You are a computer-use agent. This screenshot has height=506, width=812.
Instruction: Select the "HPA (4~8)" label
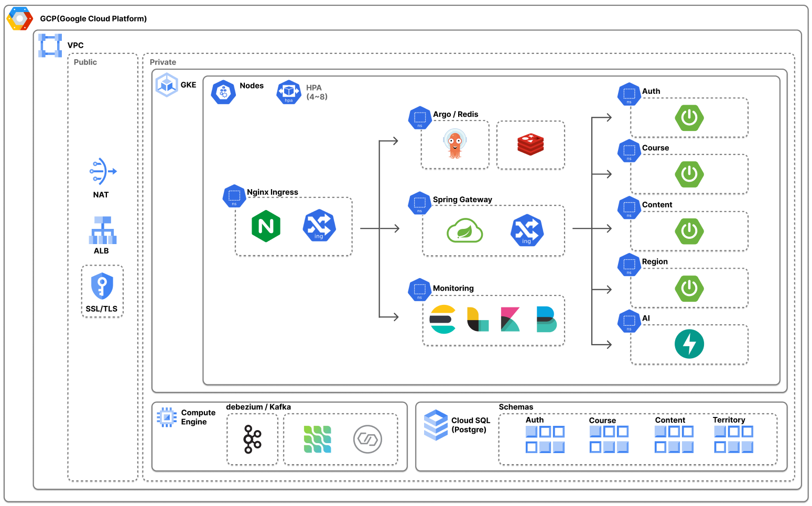(317, 92)
